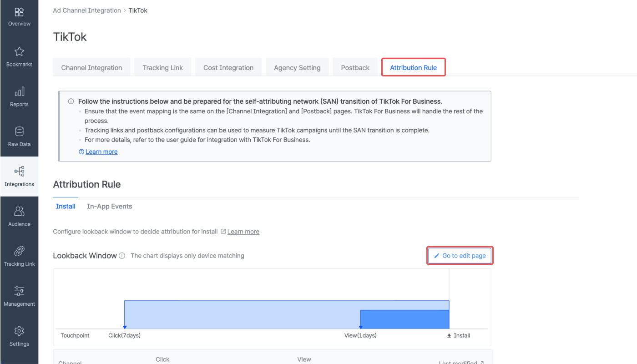Image resolution: width=637 pixels, height=364 pixels.
Task: Click the TikTok page heading
Action: (x=70, y=37)
